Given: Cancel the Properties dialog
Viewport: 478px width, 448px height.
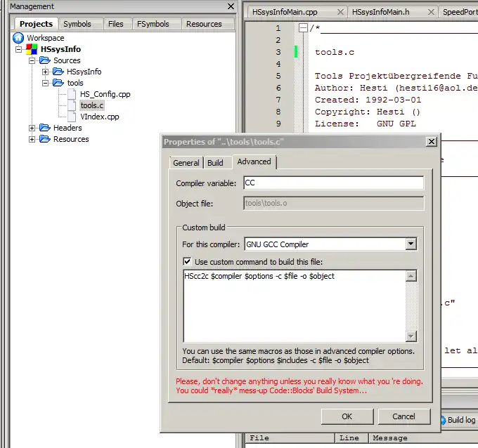Looking at the screenshot, I should (x=403, y=416).
